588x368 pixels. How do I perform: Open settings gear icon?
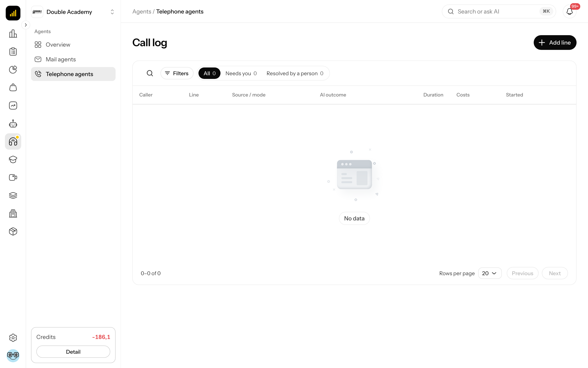(13, 338)
